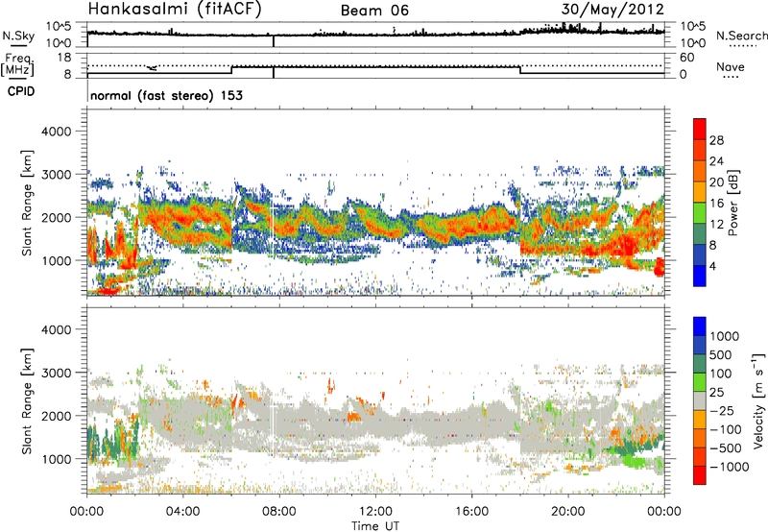Click the 'Freq. [MHz]' axis label
The height and width of the screenshot is (532, 768).
(x=17, y=65)
